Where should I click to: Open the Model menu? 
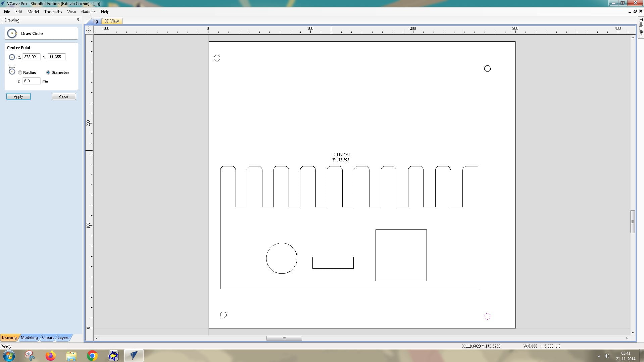(x=33, y=12)
